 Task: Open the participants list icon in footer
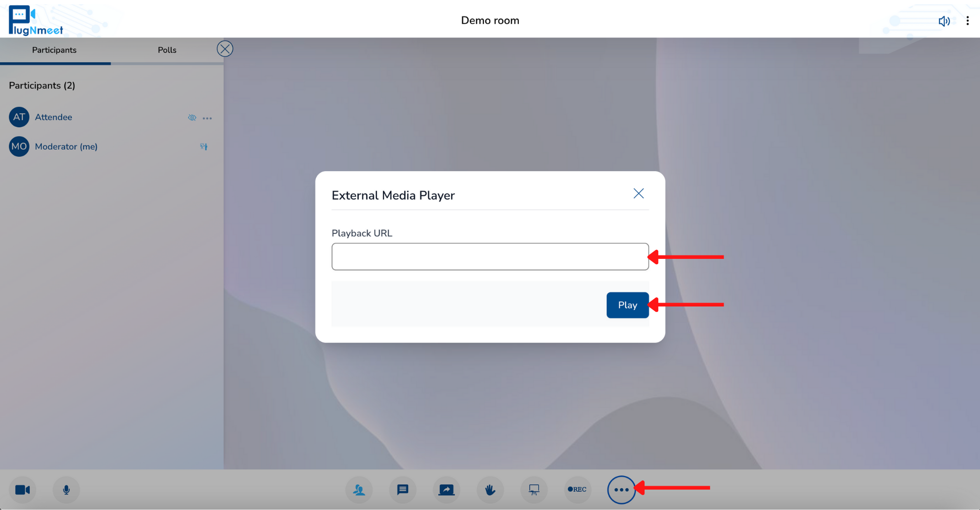359,490
